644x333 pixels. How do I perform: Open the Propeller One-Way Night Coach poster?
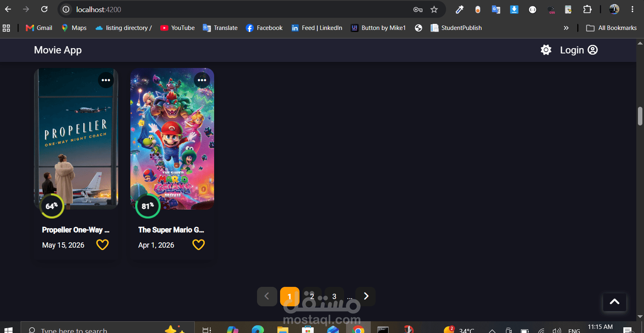[x=76, y=139]
